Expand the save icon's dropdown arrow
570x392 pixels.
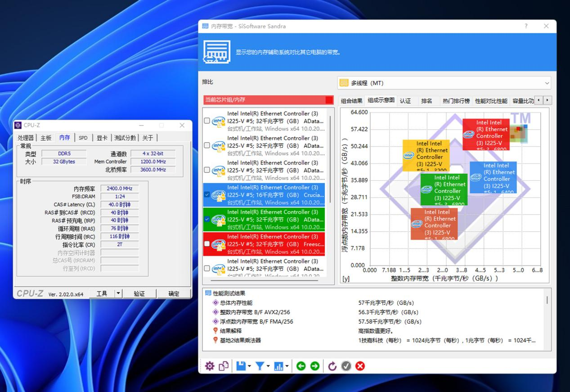(250, 366)
